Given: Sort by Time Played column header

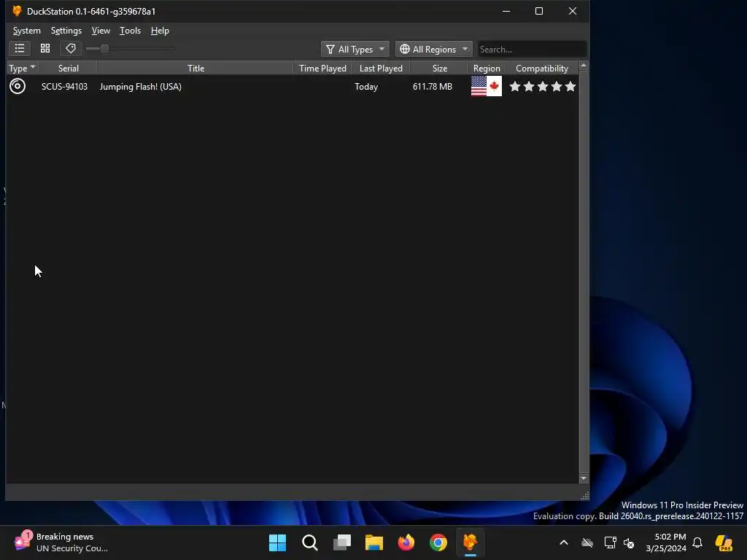Looking at the screenshot, I should tap(322, 68).
